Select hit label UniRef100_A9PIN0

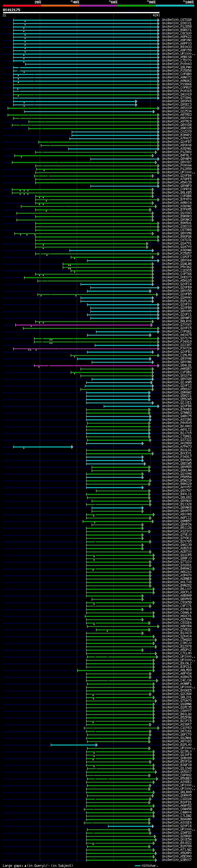(x=177, y=40)
